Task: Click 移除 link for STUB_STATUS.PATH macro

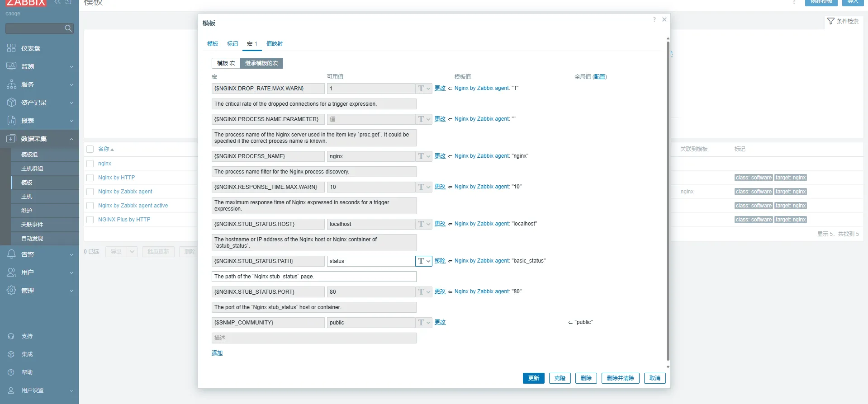Action: click(440, 261)
